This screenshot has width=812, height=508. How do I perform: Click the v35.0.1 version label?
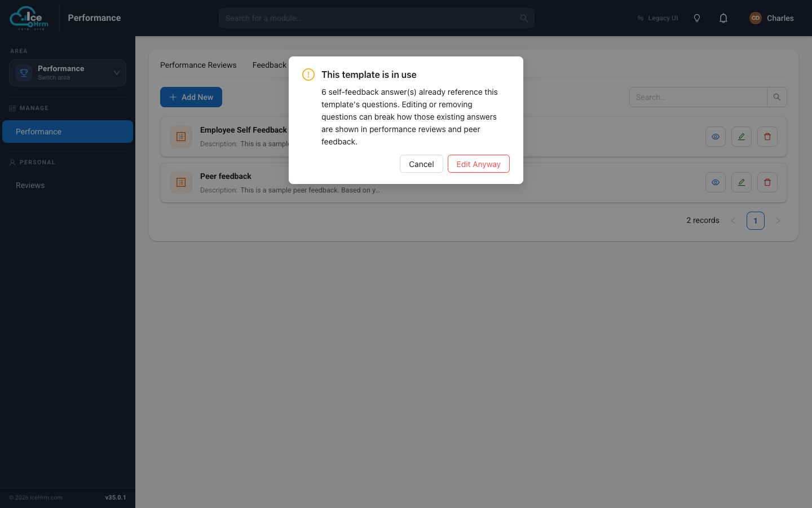pyautogui.click(x=116, y=497)
